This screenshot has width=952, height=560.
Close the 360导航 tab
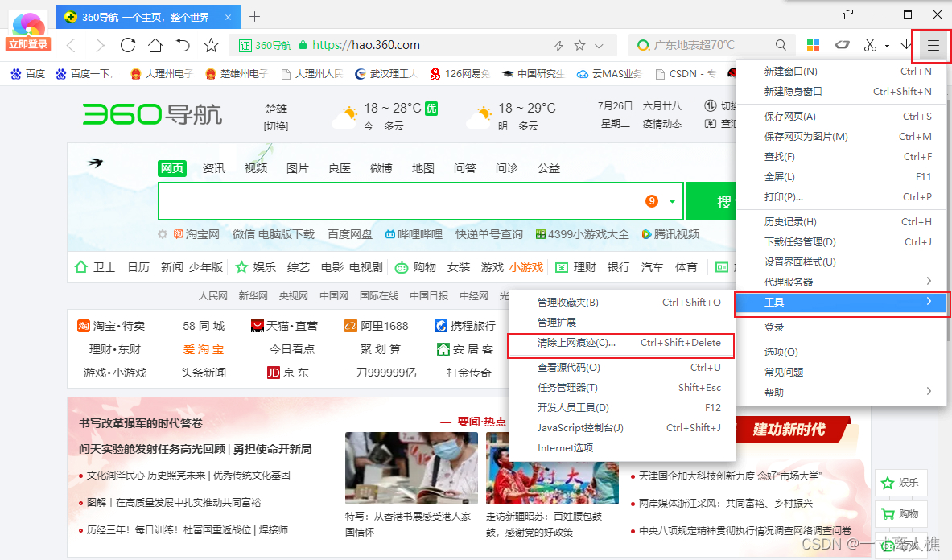tap(228, 17)
